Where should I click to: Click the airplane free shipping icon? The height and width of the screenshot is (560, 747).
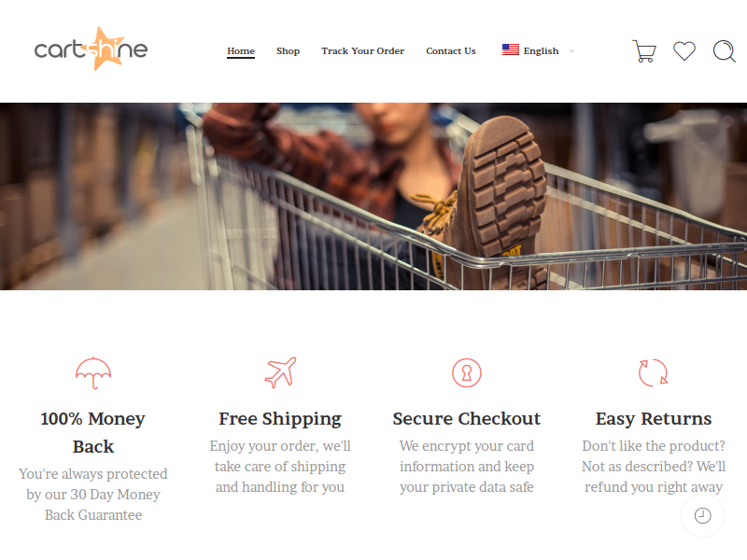pos(280,372)
